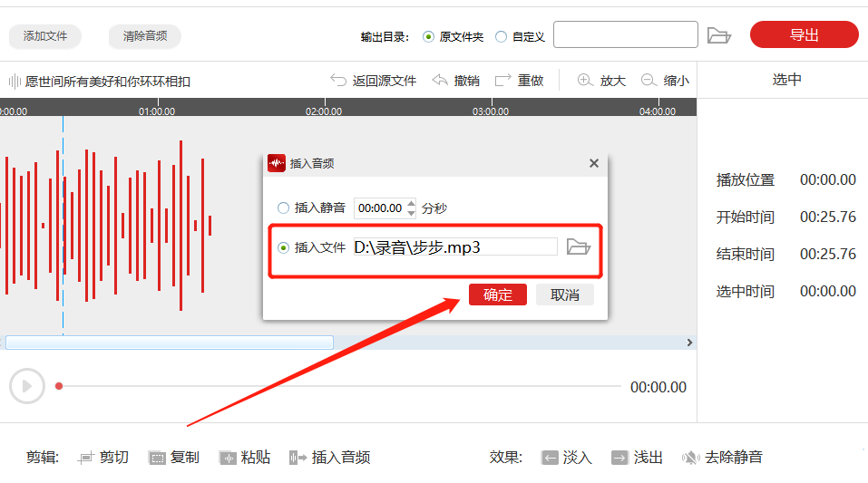Click the silence duration 00:00.00 field

click(380, 208)
